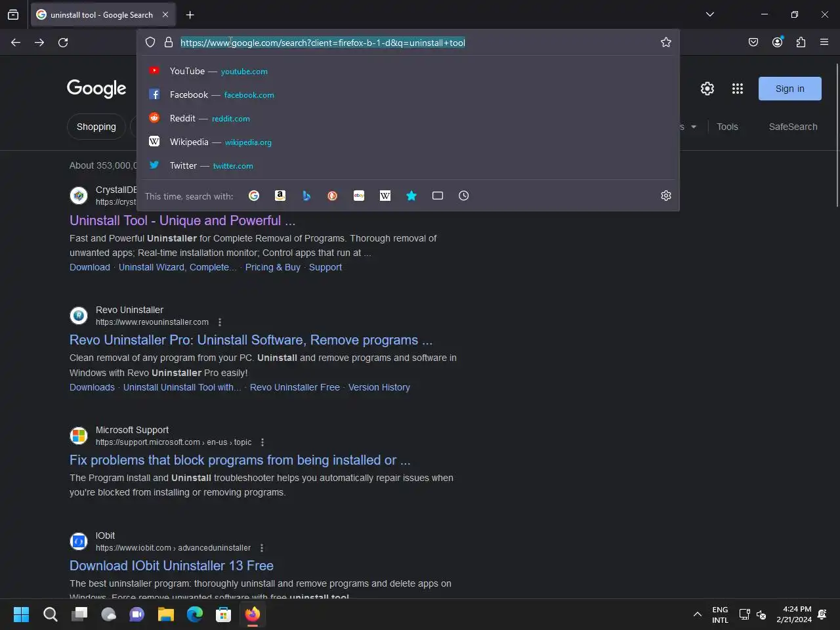The width and height of the screenshot is (840, 630).
Task: Go forward to next page
Action: (39, 43)
